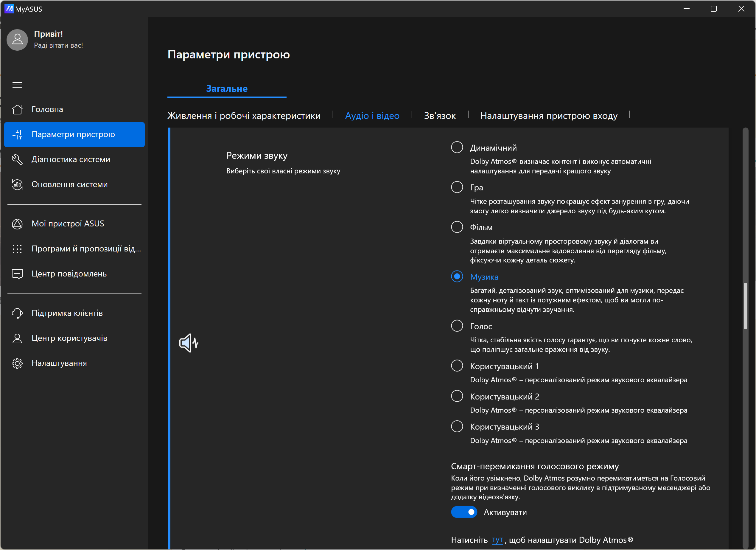
Task: Click the vertical scrollbar thumb
Action: click(x=745, y=306)
